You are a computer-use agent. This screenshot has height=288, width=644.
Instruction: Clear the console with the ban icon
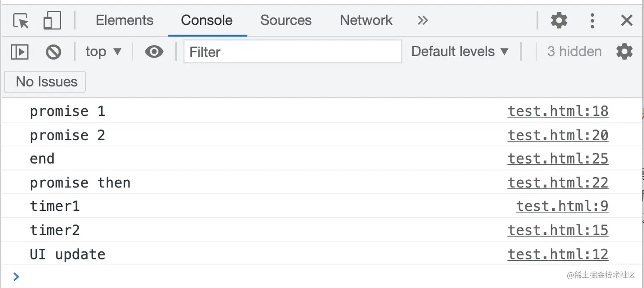(54, 52)
